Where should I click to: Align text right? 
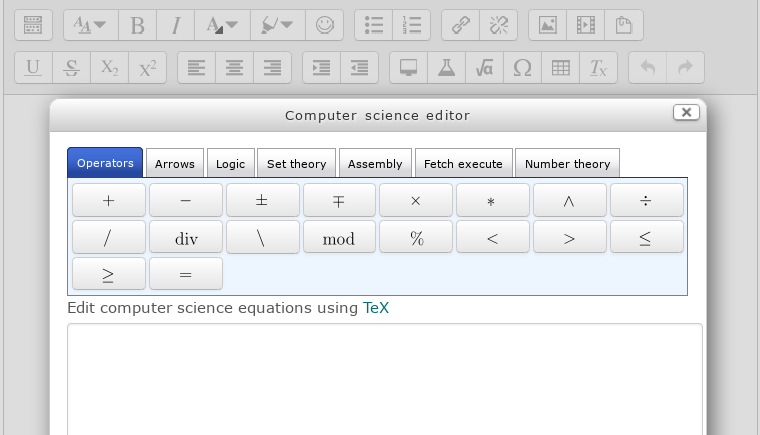pos(272,67)
